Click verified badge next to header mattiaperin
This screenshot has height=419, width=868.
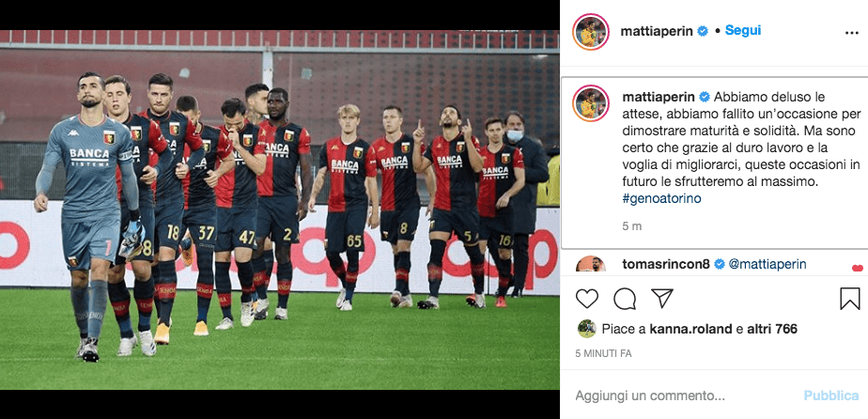703,32
